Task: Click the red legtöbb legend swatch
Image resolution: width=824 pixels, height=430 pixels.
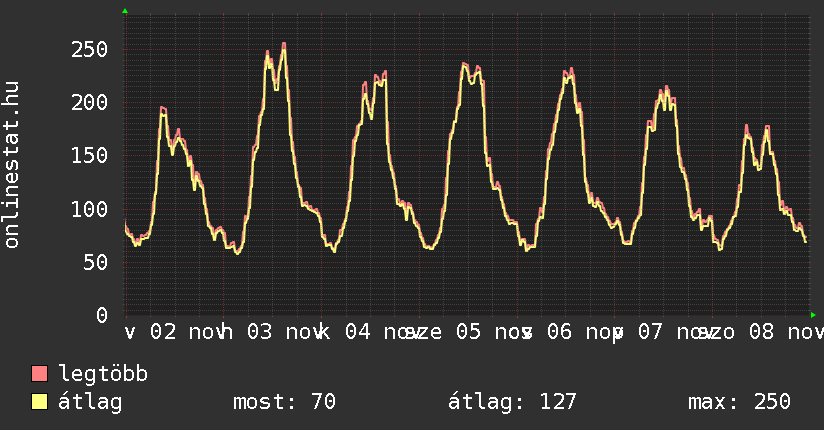Action: coord(40,374)
